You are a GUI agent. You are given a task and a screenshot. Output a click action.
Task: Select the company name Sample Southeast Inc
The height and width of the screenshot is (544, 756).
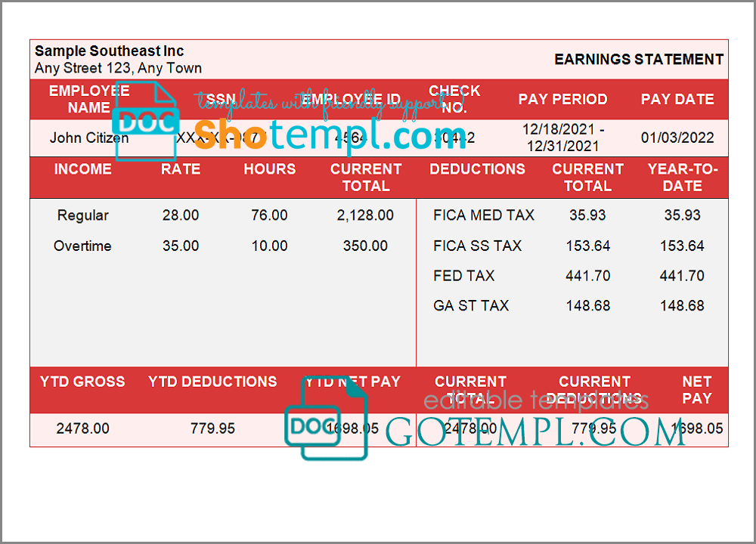tap(110, 51)
